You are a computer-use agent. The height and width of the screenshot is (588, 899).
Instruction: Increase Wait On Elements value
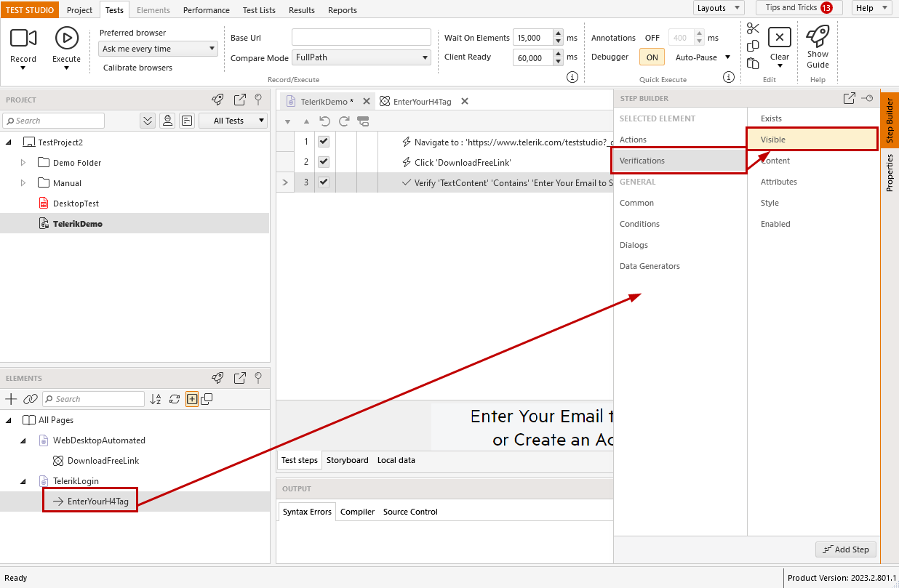(x=558, y=33)
